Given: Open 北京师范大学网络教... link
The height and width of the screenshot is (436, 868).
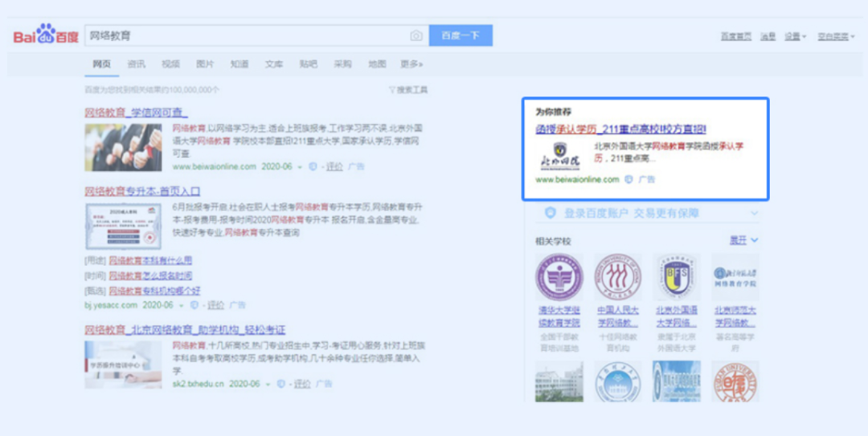Looking at the screenshot, I should point(735,316).
